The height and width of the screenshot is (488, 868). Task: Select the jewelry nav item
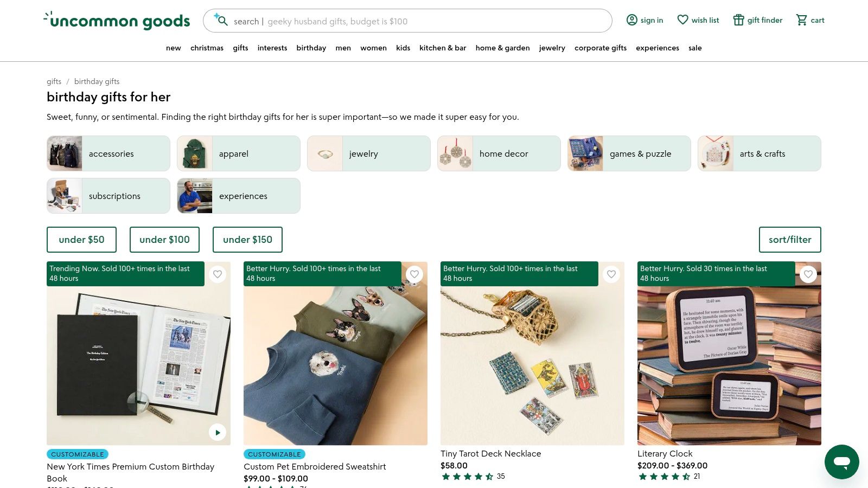[x=552, y=48]
